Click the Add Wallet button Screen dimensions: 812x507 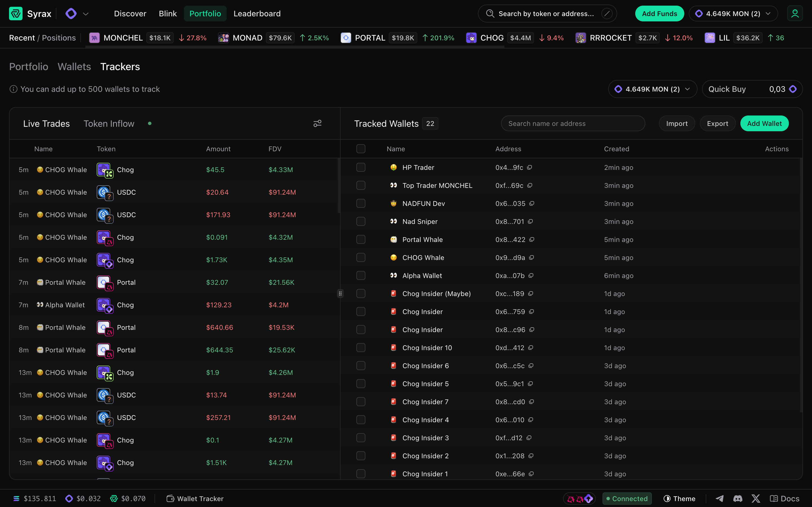764,124
